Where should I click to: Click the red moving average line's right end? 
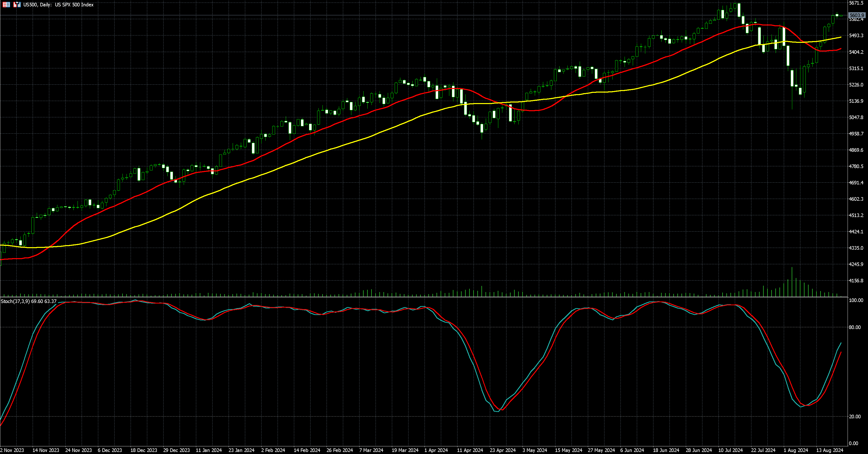click(x=840, y=49)
